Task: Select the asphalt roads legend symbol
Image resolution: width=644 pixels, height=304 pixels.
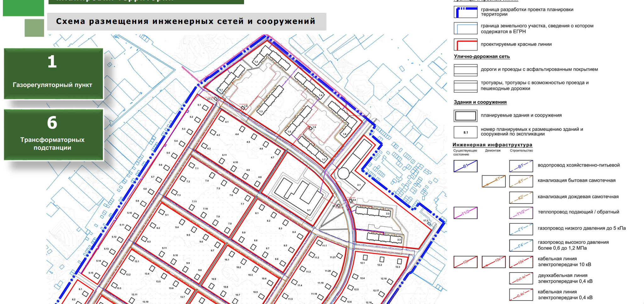Action: [465, 70]
